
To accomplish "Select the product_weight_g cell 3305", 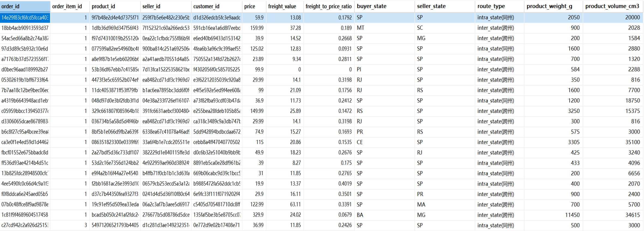I will coord(553,142).
